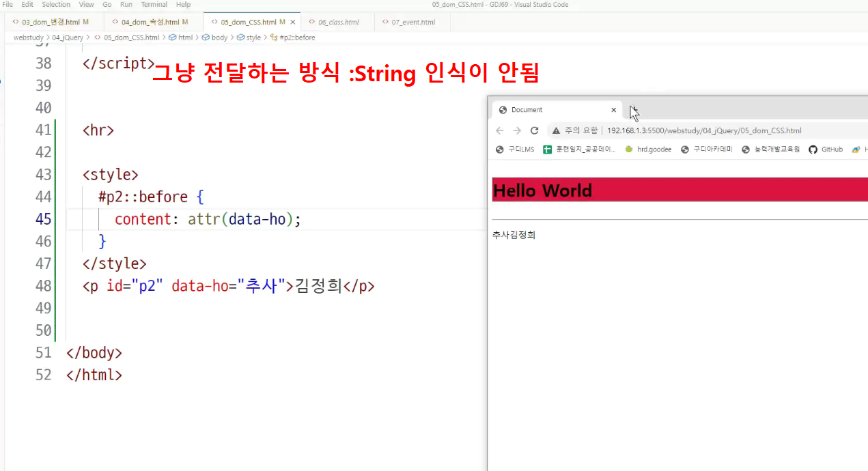Open the 구디LMS bookmark
868x471 pixels.
(x=515, y=149)
